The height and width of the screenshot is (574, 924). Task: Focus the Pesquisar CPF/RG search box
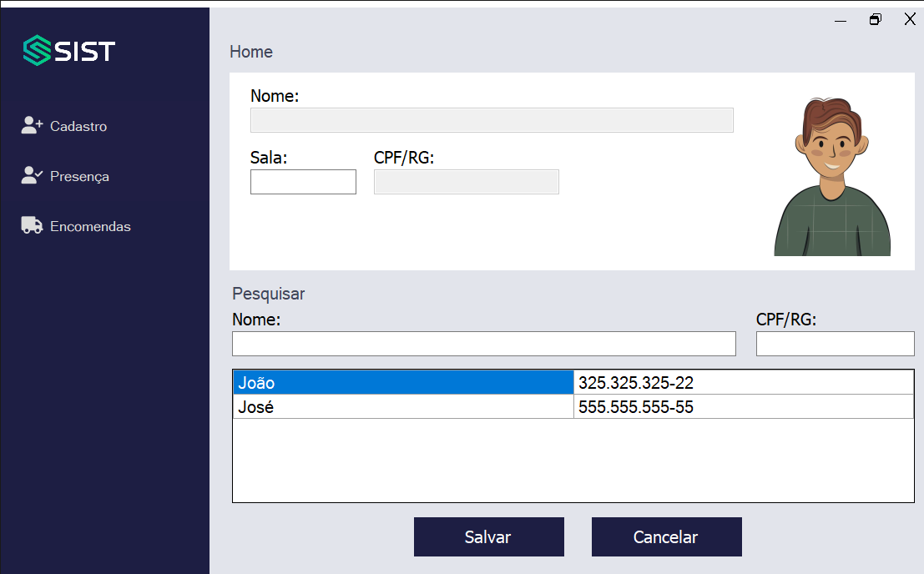click(835, 344)
